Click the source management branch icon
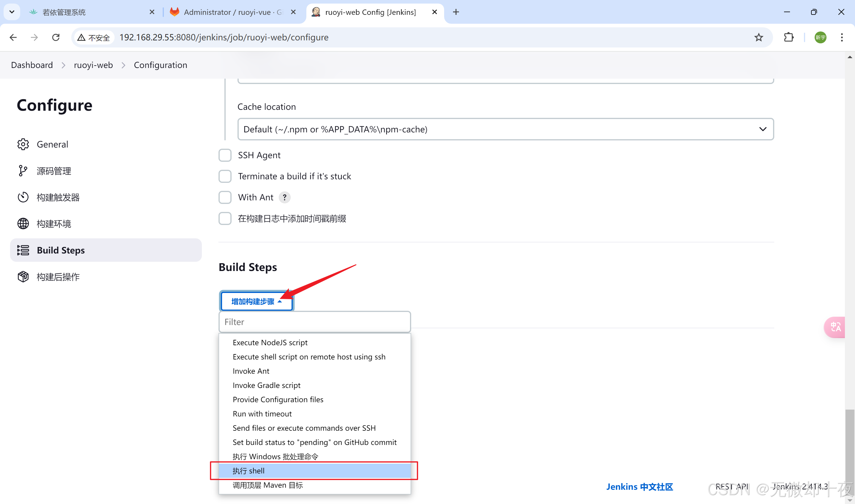 pos(23,171)
